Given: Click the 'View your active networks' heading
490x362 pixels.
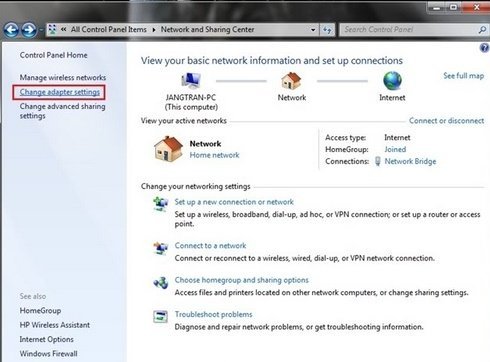Looking at the screenshot, I should point(184,121).
